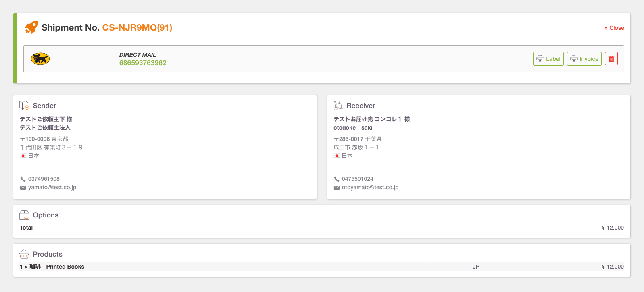Print the shipping Label
644x292 pixels.
click(548, 59)
